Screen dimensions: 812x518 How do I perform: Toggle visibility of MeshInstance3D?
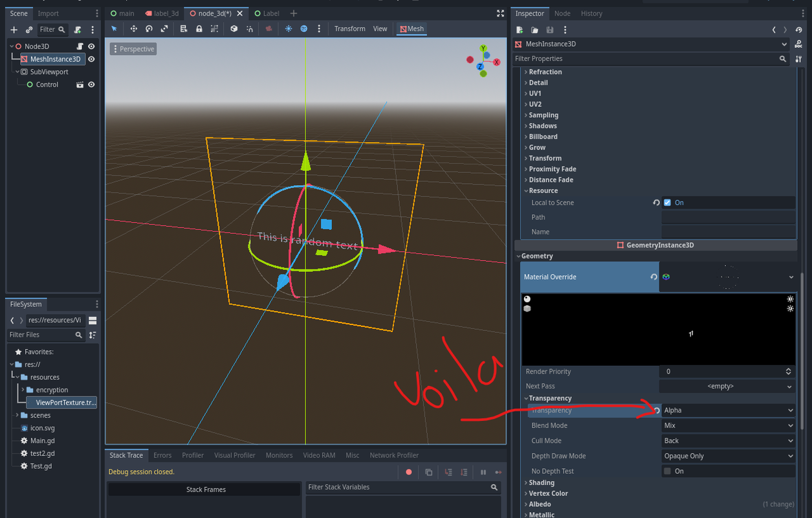pyautogui.click(x=91, y=59)
